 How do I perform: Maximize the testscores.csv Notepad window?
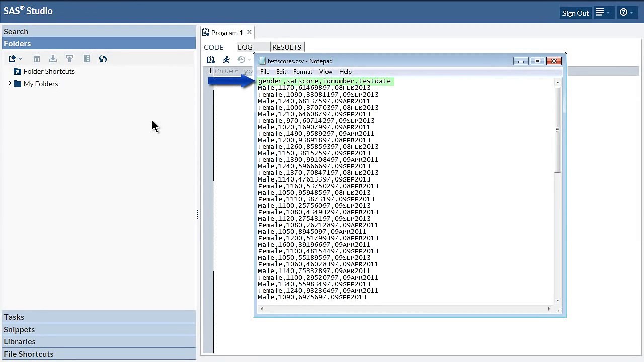click(x=537, y=61)
